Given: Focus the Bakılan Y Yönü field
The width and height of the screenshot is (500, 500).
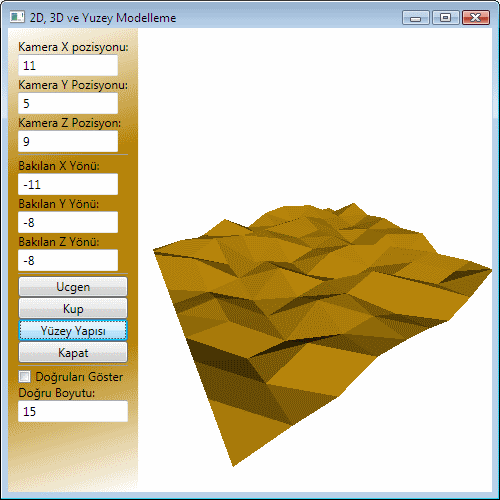Looking at the screenshot, I should tap(68, 222).
